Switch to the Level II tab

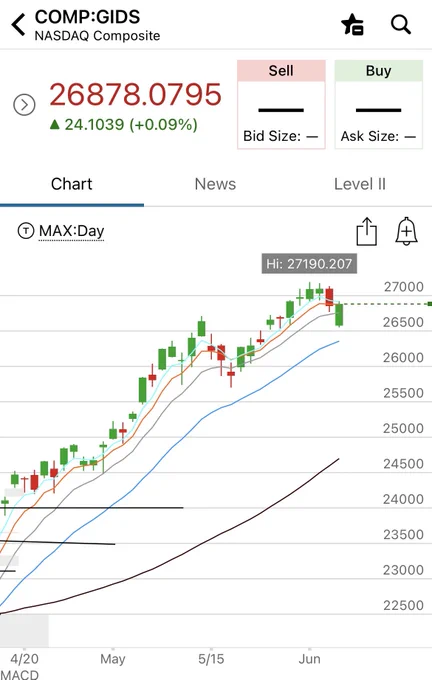click(360, 184)
